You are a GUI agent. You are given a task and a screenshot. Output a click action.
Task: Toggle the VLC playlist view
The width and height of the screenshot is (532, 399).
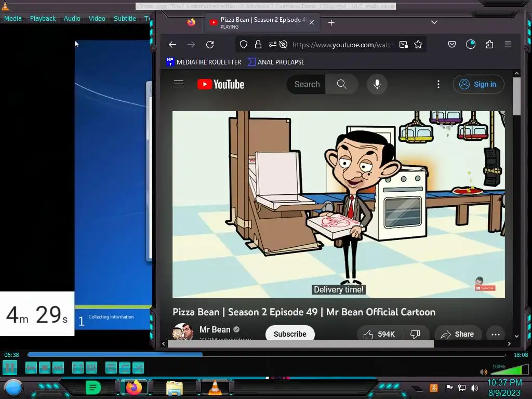coord(111,368)
